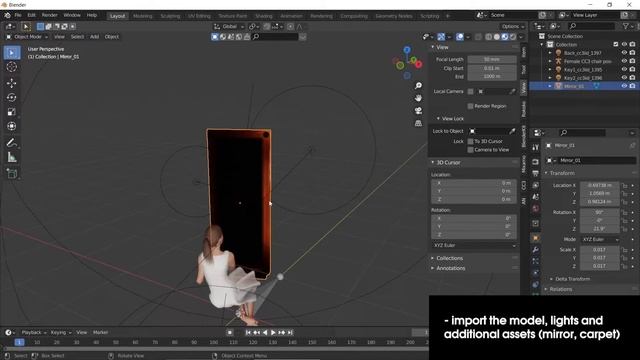The image size is (640, 360).
Task: Open the Tool properties tab (wrench-screwdriver)
Action: (536, 147)
